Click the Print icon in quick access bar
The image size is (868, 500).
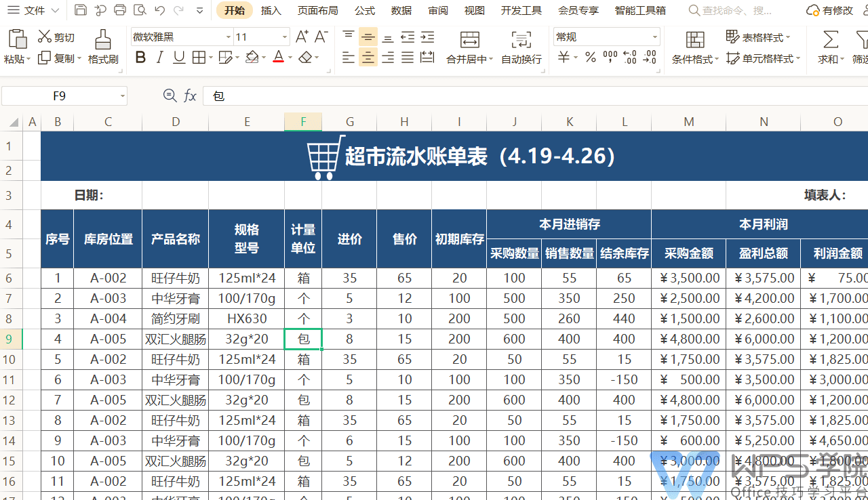pos(120,10)
